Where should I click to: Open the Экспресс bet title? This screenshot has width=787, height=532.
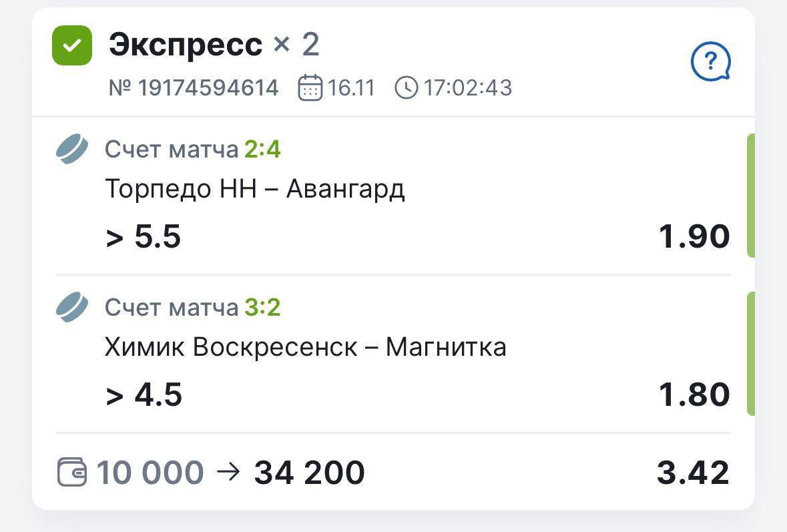coord(186,45)
